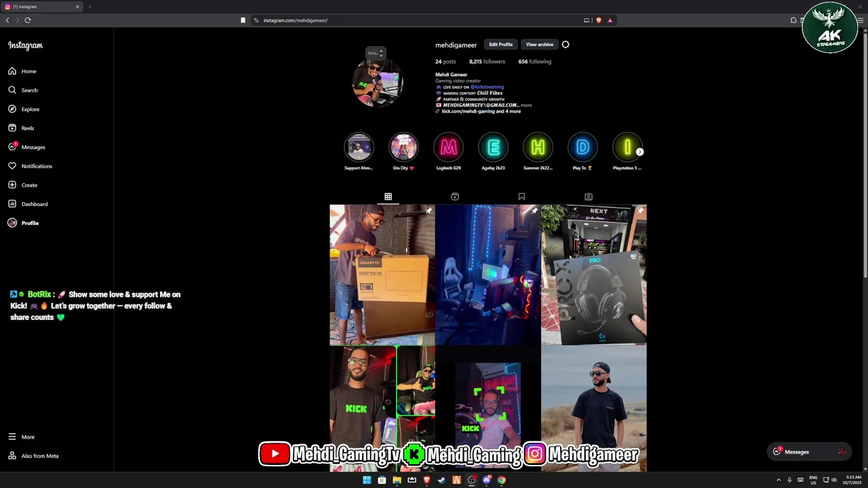Open Windows Start menu
This screenshot has width=868, height=488.
click(367, 480)
